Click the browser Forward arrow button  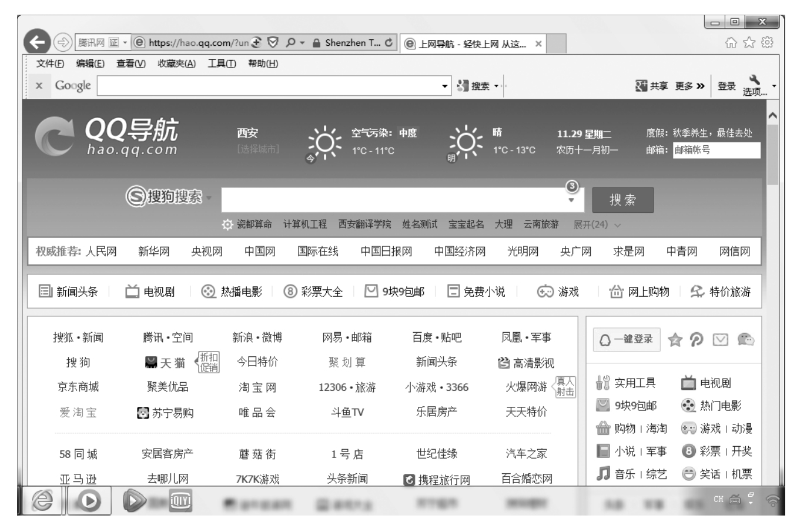pyautogui.click(x=62, y=42)
